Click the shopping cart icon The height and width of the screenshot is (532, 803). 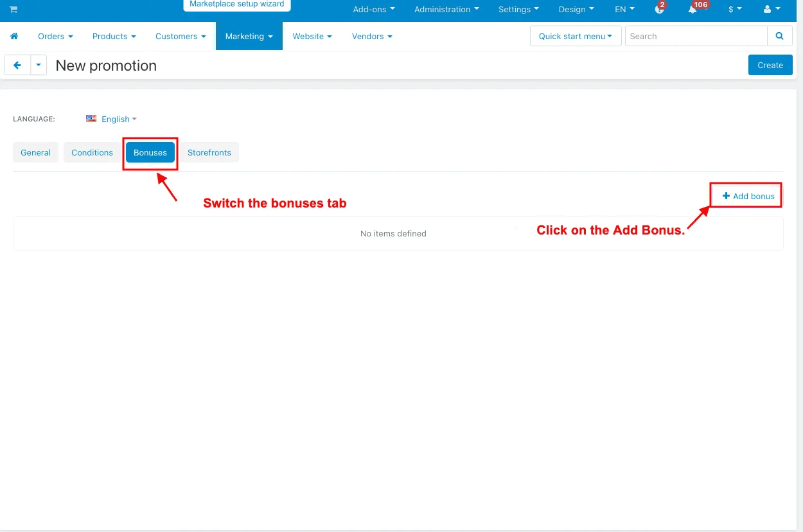[x=13, y=10]
